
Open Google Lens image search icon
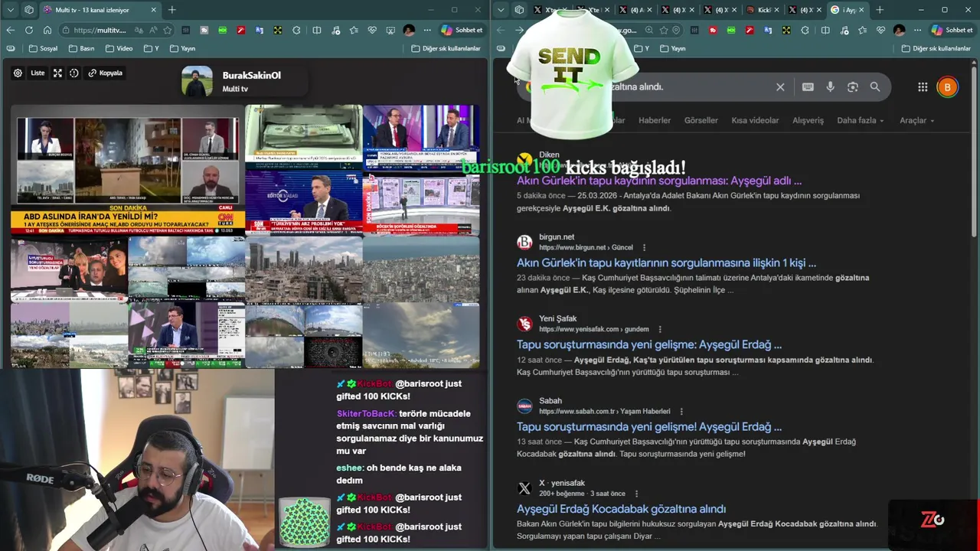coord(853,87)
